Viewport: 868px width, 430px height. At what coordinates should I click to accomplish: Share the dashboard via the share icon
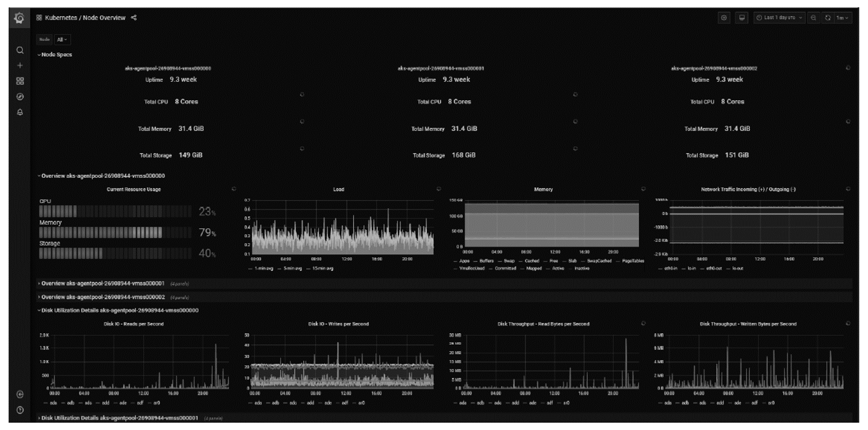(x=134, y=18)
